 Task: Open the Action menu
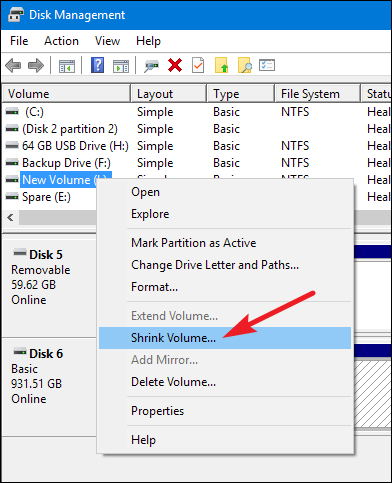[x=61, y=41]
